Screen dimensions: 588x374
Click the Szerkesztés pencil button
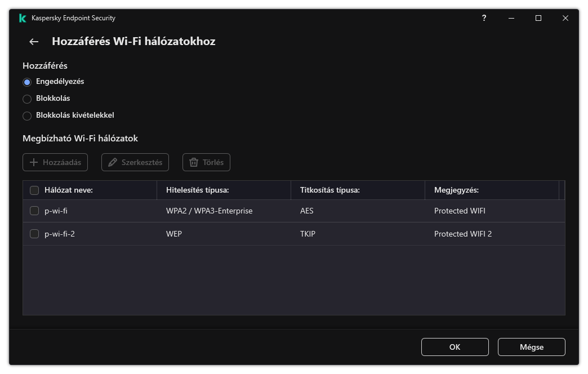point(135,162)
